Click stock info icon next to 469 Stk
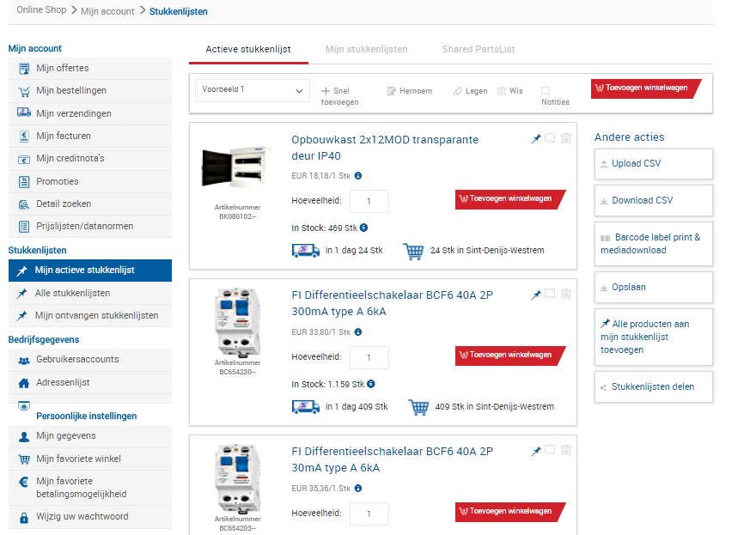 pyautogui.click(x=364, y=228)
